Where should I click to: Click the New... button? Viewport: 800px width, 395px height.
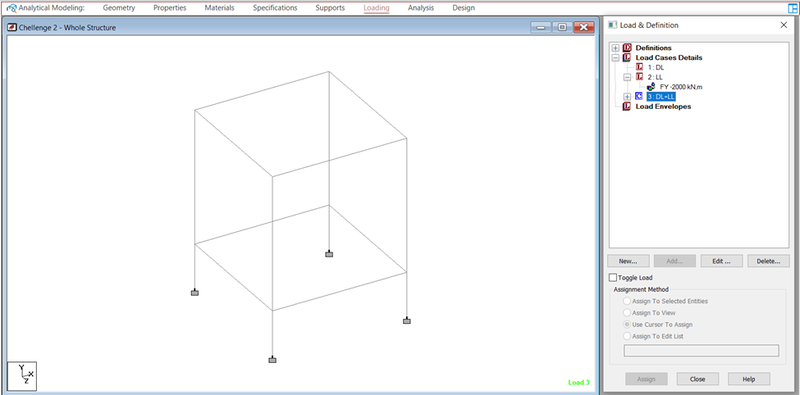coord(628,261)
